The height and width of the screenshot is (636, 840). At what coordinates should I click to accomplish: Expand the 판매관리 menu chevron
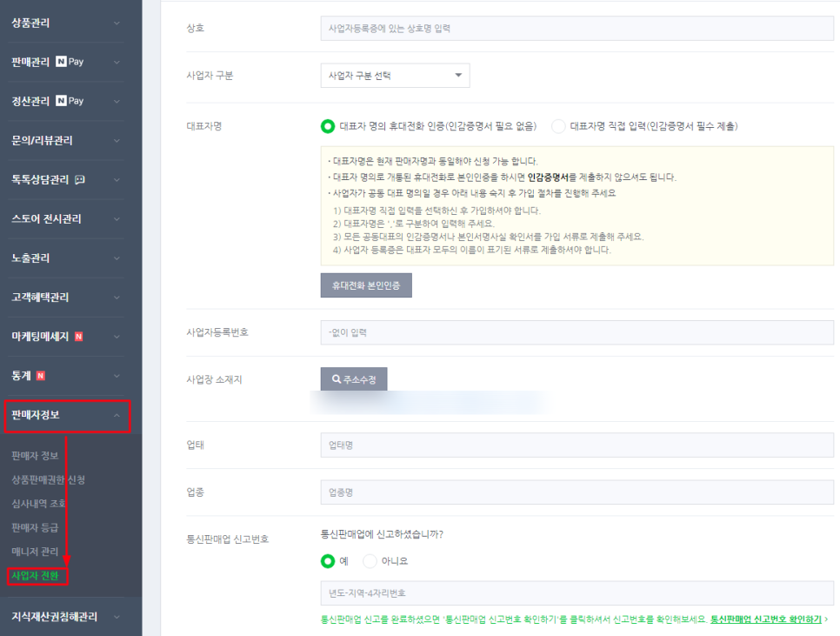point(117,62)
